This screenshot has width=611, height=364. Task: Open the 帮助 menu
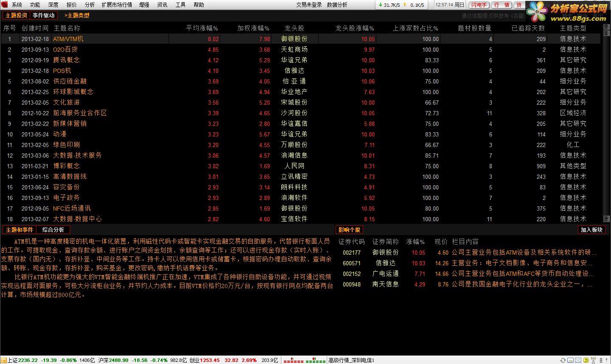tap(199, 5)
